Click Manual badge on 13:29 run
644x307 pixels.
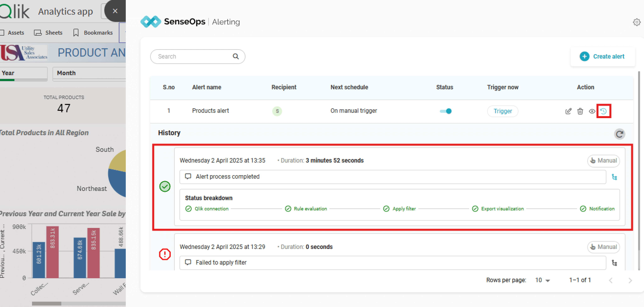coord(603,247)
